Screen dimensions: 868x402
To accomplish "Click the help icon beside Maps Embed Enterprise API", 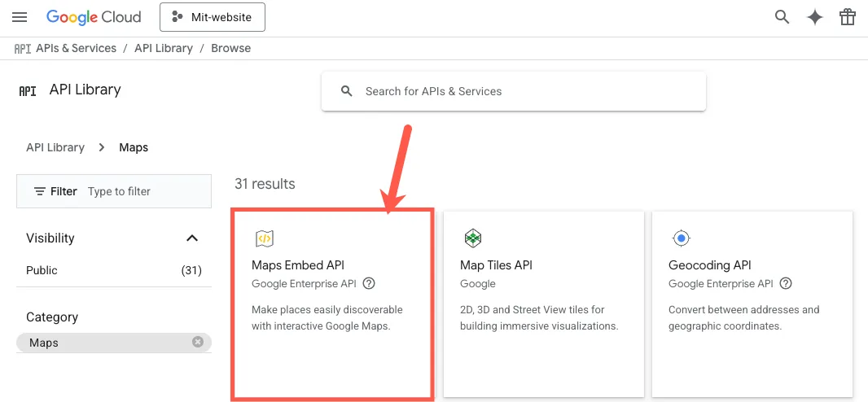I will coord(369,284).
